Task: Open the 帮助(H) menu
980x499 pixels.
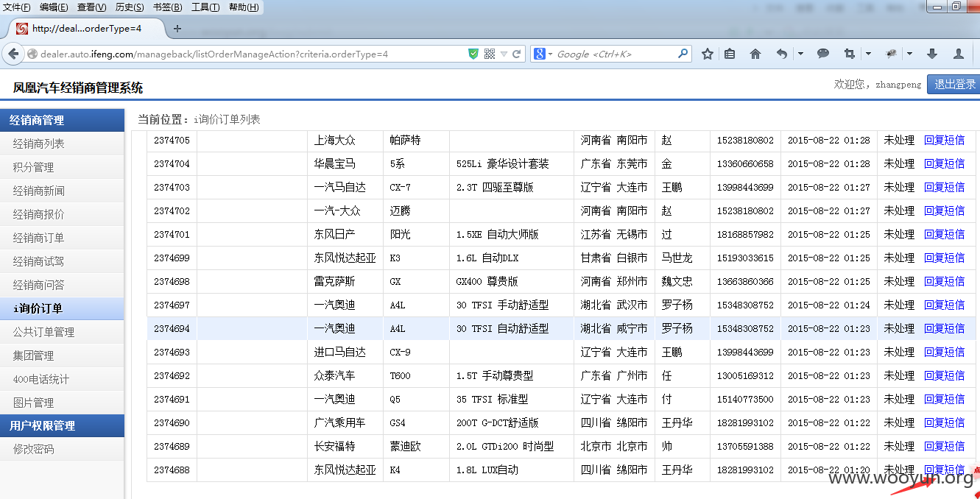Action: 244,7
